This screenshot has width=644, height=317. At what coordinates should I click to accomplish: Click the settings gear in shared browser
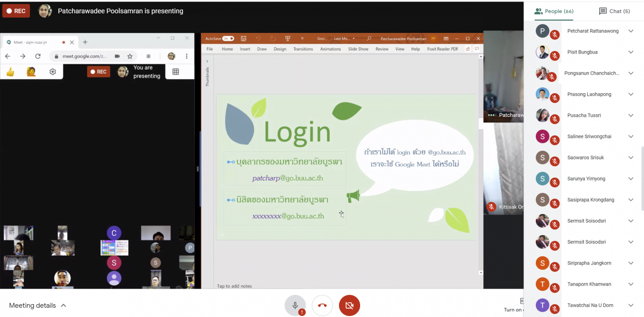click(53, 72)
